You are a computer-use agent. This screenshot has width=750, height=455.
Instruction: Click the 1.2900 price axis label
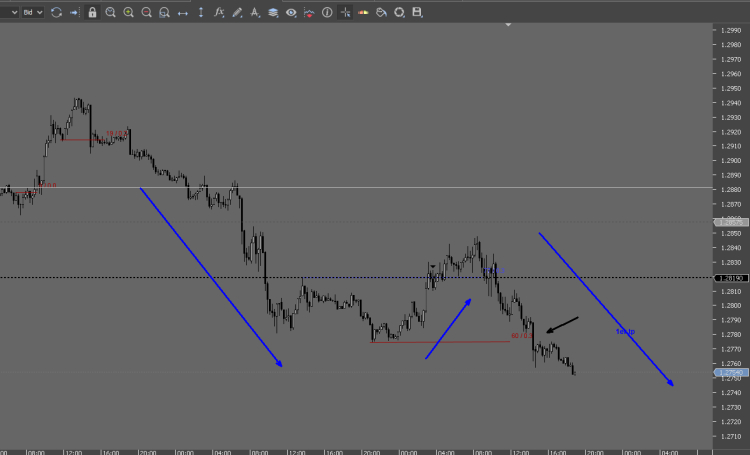(x=731, y=161)
